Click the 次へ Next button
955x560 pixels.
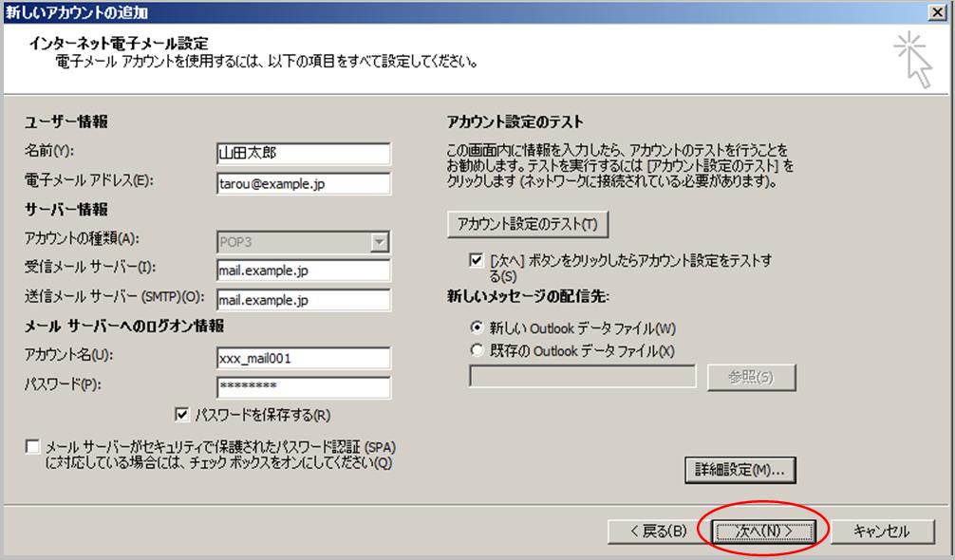click(x=763, y=531)
